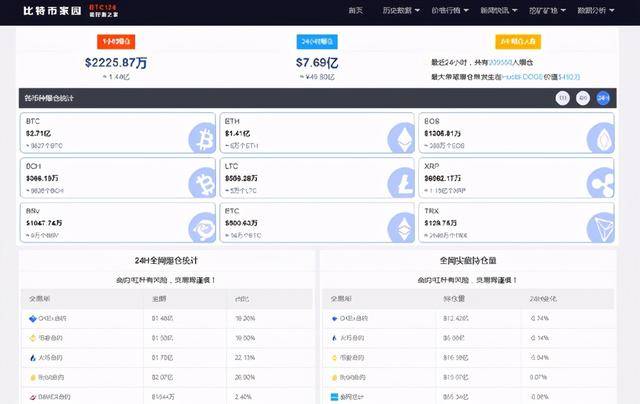Open the ETH liquidation card

click(x=317, y=133)
